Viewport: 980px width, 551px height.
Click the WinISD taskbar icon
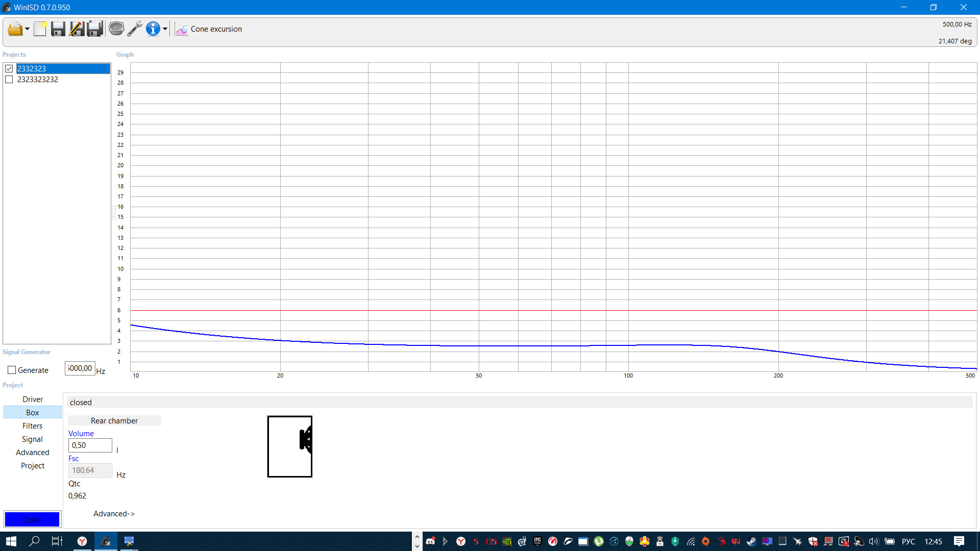pos(106,541)
